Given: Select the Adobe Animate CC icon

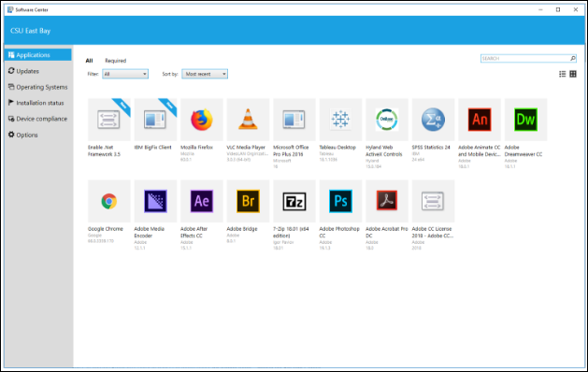Looking at the screenshot, I should pyautogui.click(x=480, y=120).
